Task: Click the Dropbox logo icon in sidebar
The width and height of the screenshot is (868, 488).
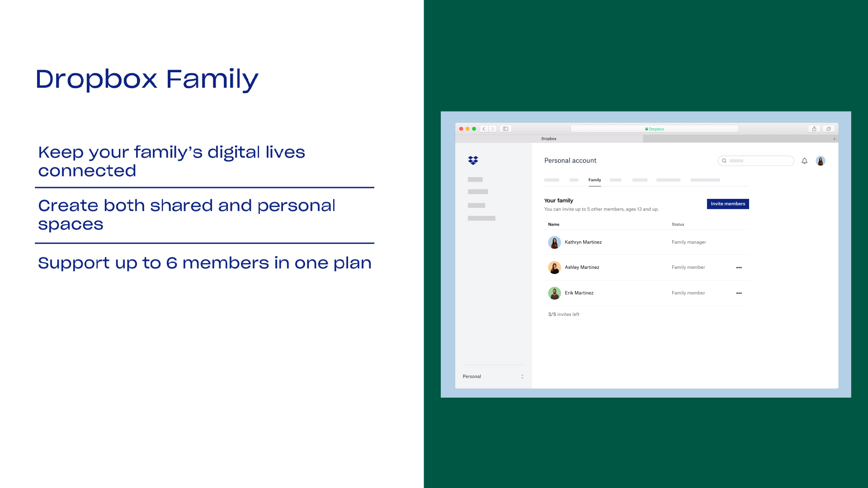Action: [473, 160]
